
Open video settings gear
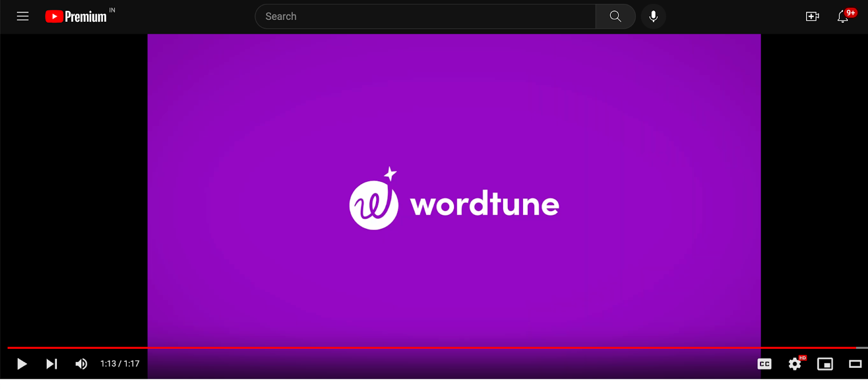click(x=795, y=364)
